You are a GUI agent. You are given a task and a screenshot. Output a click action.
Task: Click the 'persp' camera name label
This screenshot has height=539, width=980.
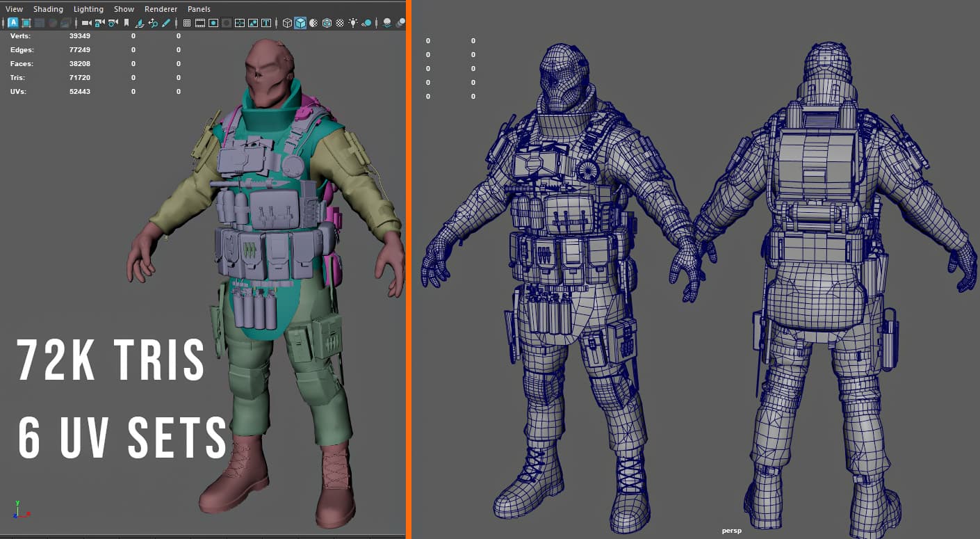click(731, 531)
